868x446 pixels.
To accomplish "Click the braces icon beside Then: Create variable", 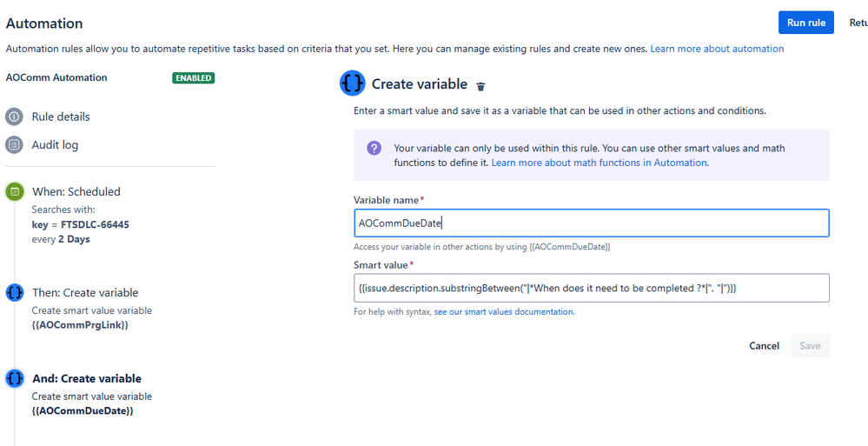I will tap(15, 292).
